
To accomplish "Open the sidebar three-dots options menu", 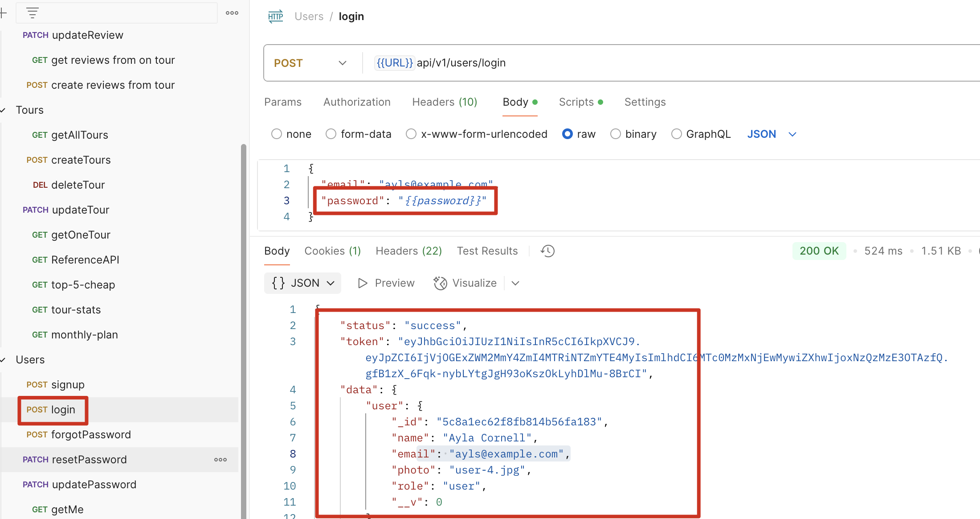I will click(232, 13).
